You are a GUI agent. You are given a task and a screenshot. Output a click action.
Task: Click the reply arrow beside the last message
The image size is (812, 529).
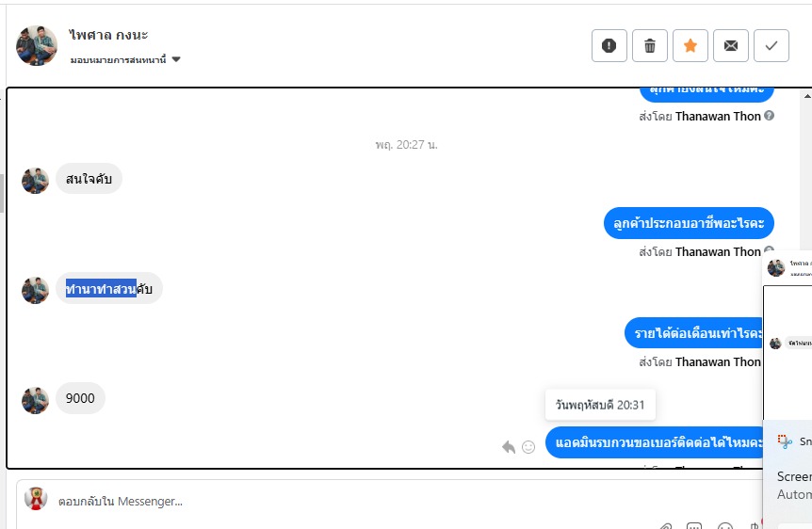509,447
